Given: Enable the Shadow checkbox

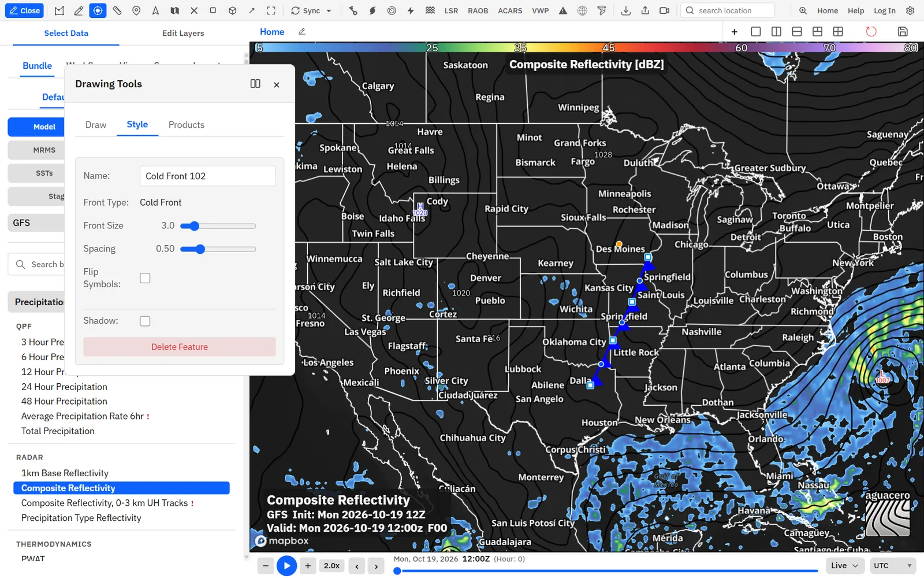Looking at the screenshot, I should pos(145,321).
